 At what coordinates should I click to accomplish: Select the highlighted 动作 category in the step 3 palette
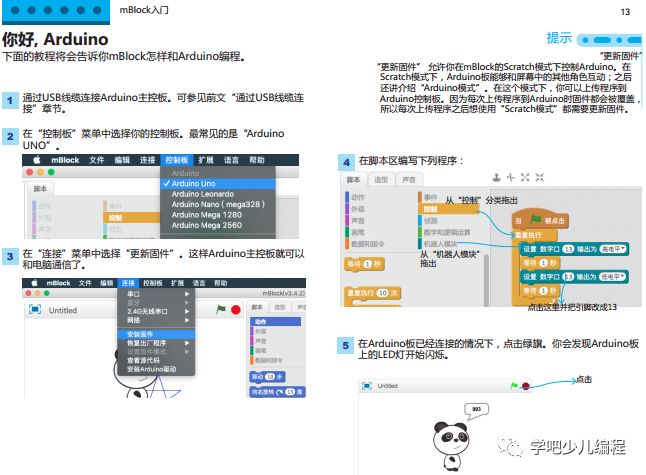point(276,321)
